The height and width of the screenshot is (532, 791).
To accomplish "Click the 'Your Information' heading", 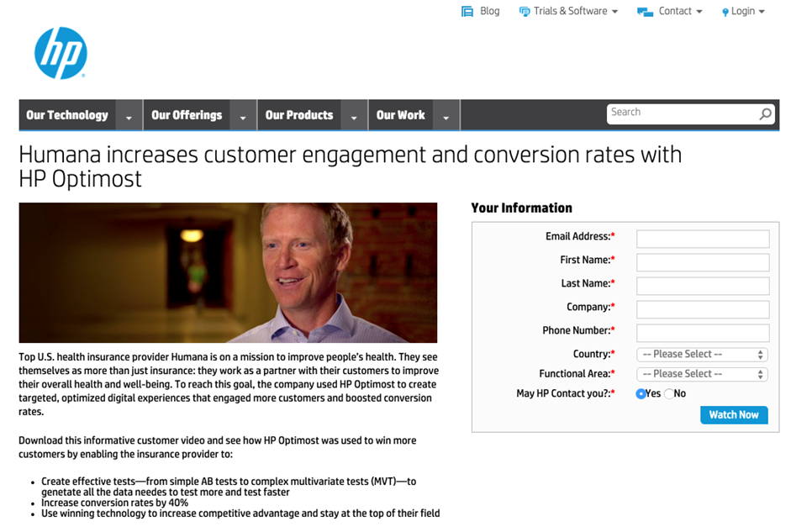I will point(522,208).
